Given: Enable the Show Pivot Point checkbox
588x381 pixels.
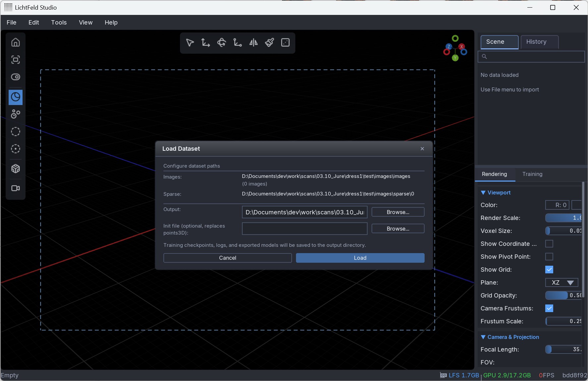Looking at the screenshot, I should [549, 257].
